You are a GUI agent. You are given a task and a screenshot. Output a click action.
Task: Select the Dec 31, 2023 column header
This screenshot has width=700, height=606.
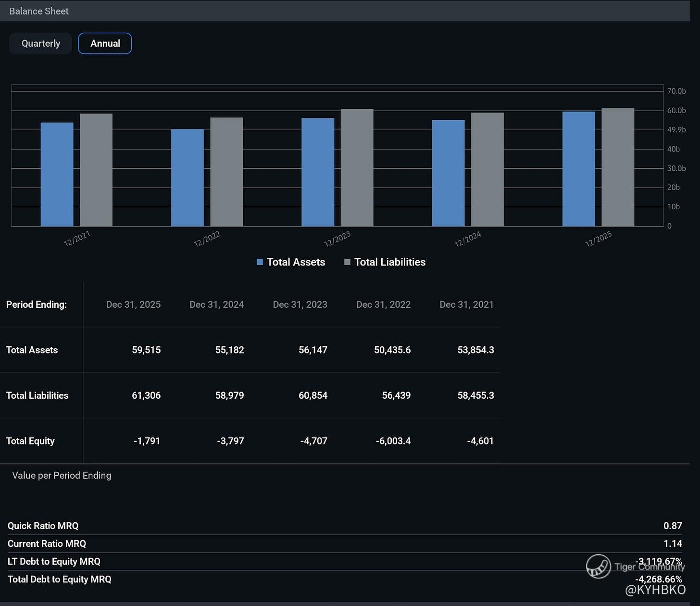coord(300,304)
